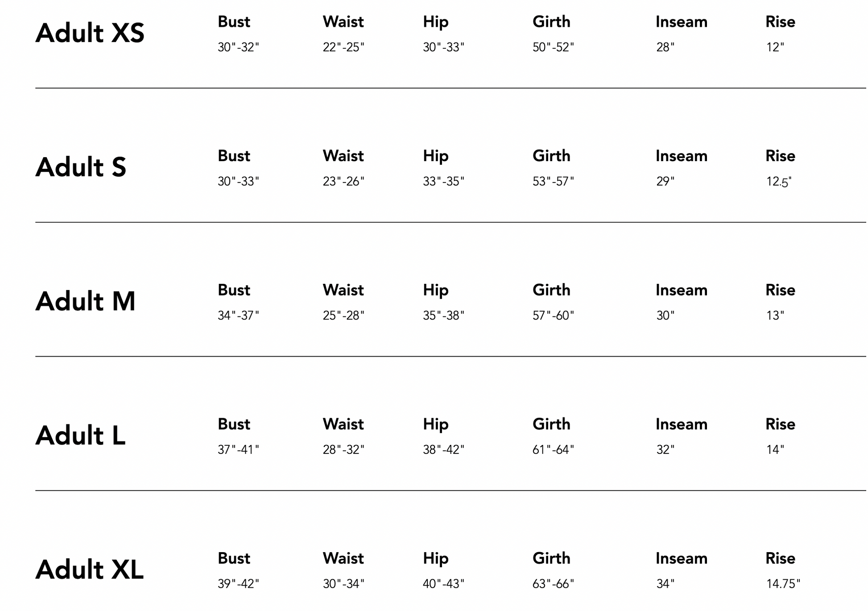Click the Adult XS size heading
Image resolution: width=868 pixels, height=611 pixels.
pos(90,33)
